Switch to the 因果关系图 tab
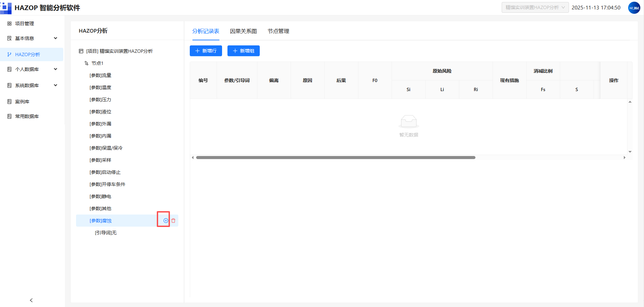Image resolution: width=644 pixels, height=307 pixels. click(243, 31)
